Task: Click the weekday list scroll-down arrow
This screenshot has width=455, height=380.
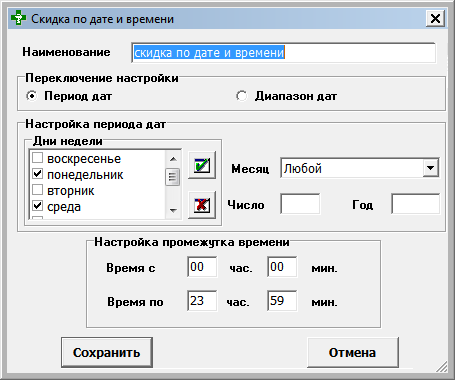Action: point(173,211)
